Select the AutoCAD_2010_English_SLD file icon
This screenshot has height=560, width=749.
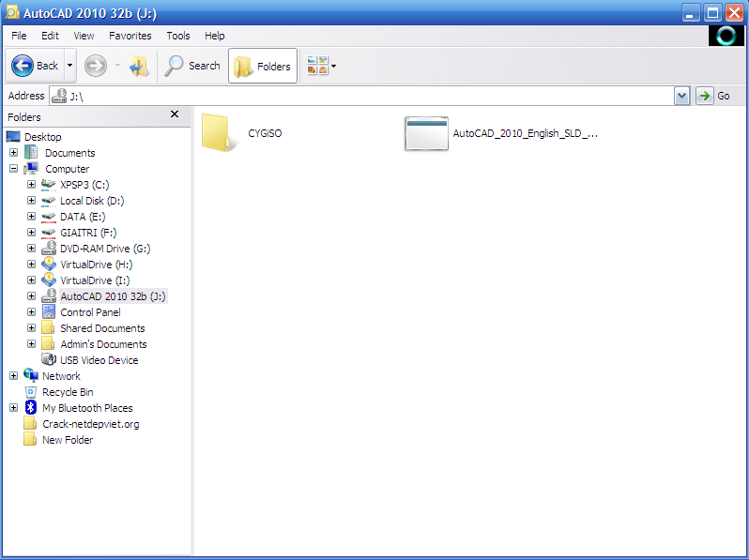426,133
